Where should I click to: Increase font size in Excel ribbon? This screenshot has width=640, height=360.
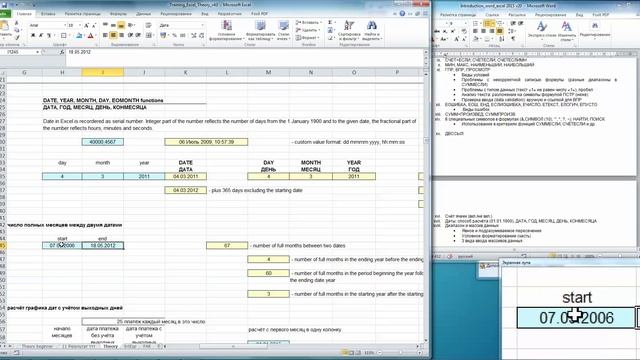(87, 25)
